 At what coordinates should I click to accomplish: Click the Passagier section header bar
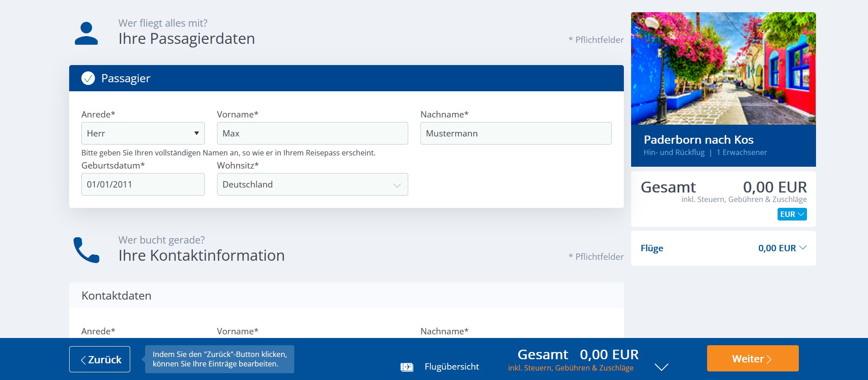346,78
